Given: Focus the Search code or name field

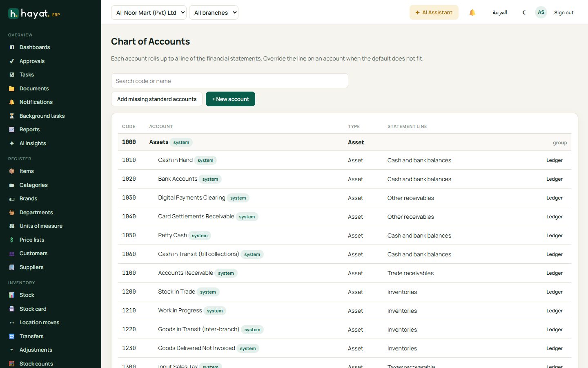Looking at the screenshot, I should click(x=229, y=81).
